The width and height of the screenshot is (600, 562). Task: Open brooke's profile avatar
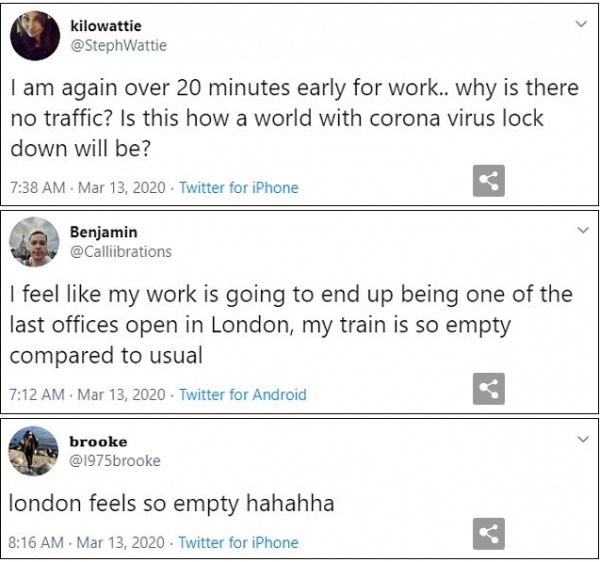[33, 451]
